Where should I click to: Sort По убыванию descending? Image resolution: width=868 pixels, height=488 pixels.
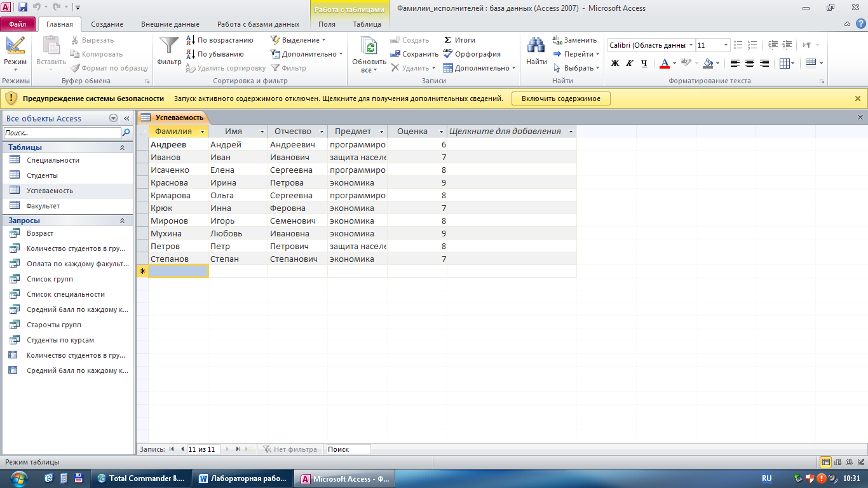click(215, 54)
